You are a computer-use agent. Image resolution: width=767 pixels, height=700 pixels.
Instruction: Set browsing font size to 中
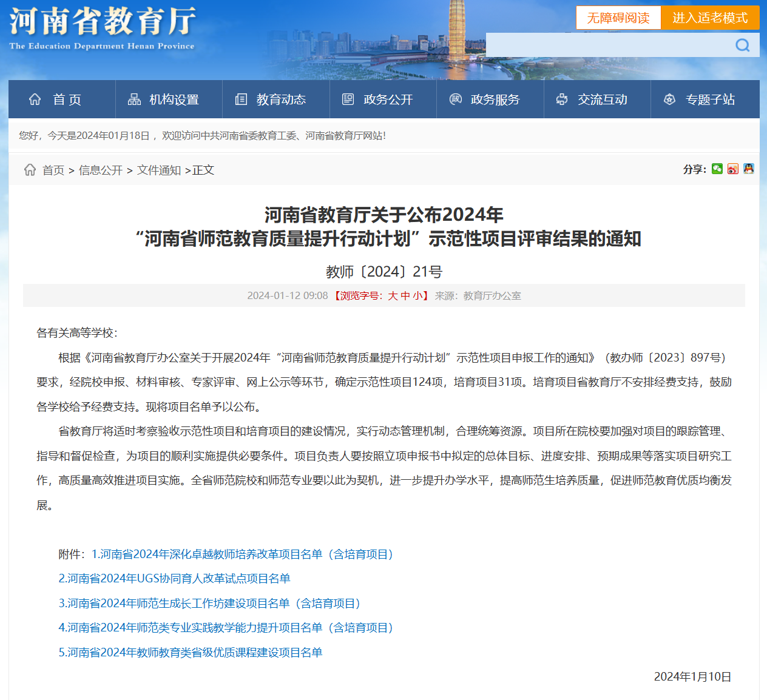click(x=405, y=296)
